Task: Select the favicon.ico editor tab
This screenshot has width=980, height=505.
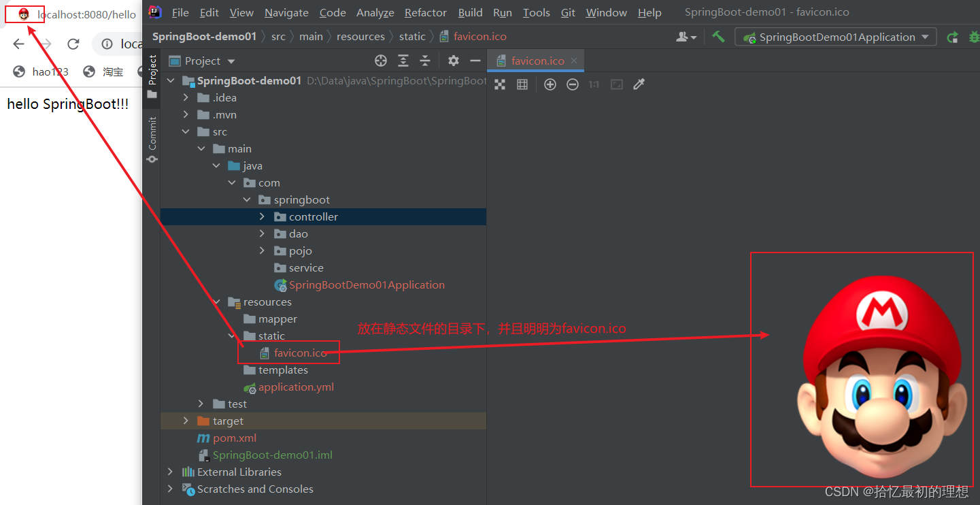Action: [x=537, y=61]
